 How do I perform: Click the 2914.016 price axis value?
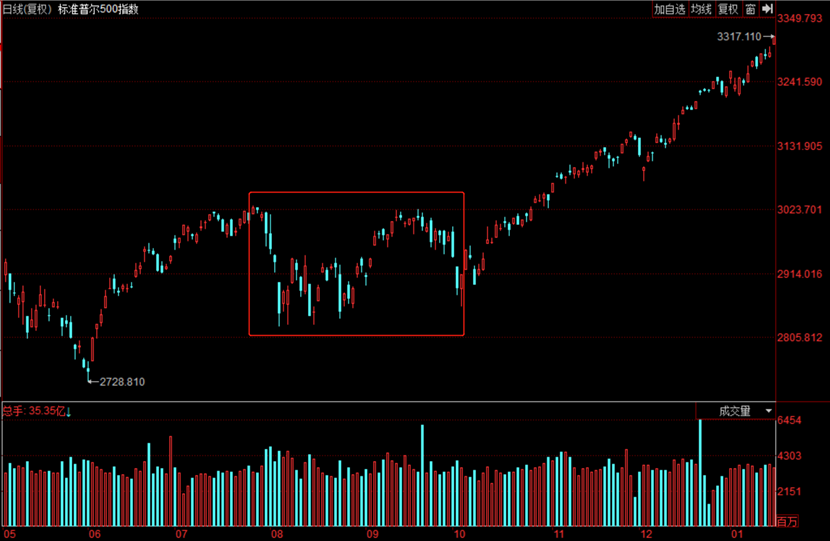coord(800,274)
